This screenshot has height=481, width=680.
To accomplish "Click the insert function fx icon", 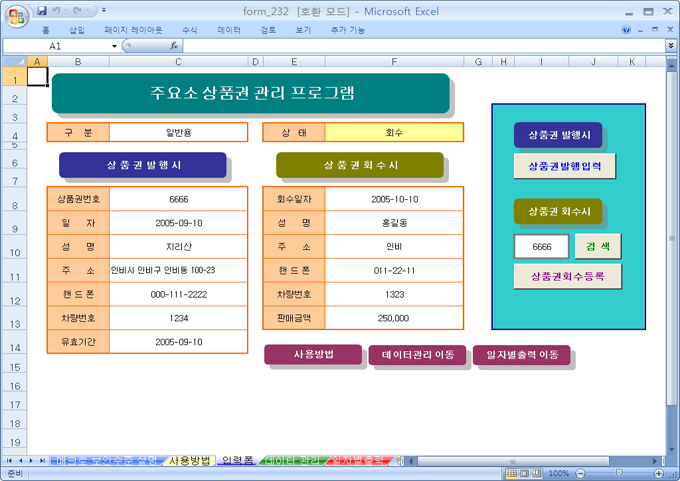I will [173, 46].
